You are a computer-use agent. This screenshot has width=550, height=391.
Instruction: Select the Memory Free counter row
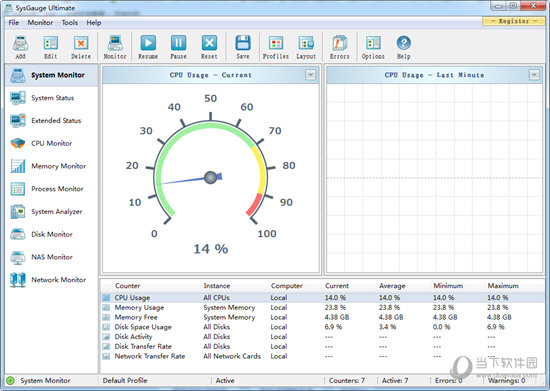(x=323, y=317)
